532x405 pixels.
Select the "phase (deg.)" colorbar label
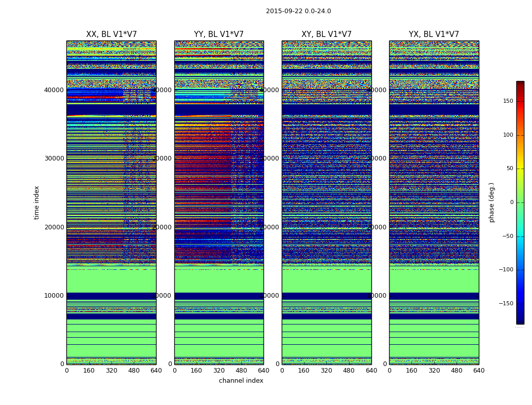point(491,202)
